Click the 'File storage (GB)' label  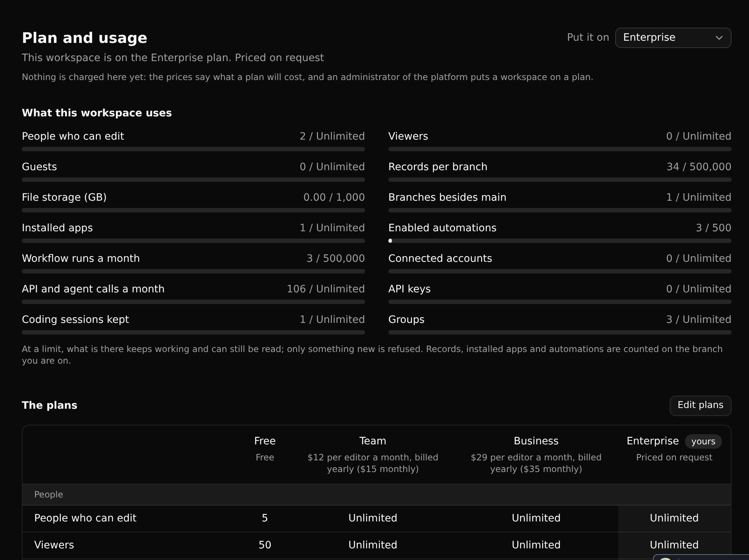tap(64, 197)
